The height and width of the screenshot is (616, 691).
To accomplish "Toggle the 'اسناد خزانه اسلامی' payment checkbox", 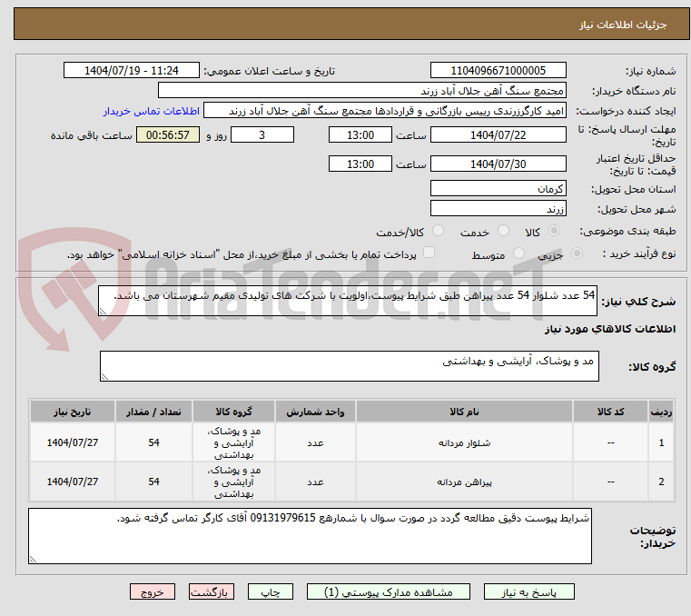I will [x=429, y=253].
